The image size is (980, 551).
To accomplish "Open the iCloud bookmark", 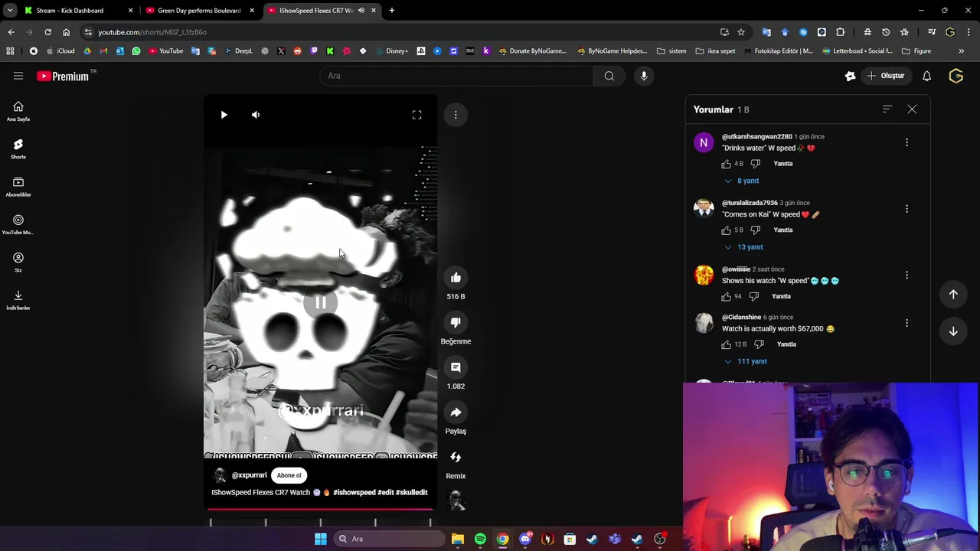I will [x=60, y=51].
